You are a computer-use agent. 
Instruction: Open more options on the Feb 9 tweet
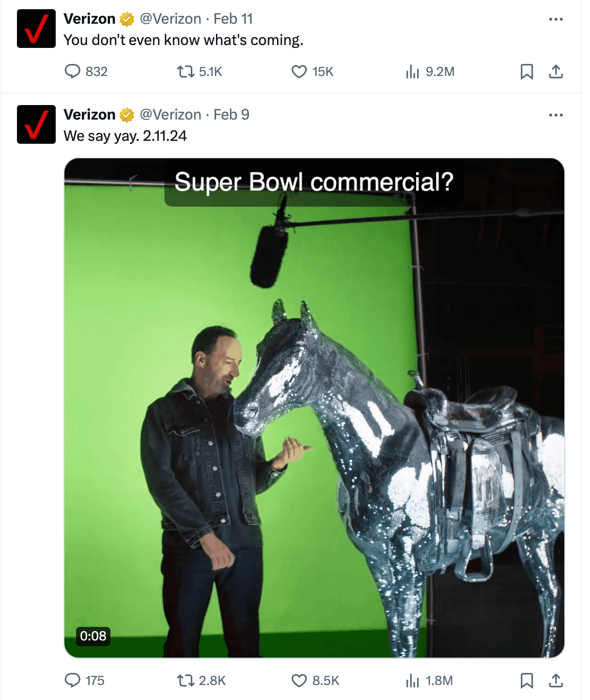(556, 114)
